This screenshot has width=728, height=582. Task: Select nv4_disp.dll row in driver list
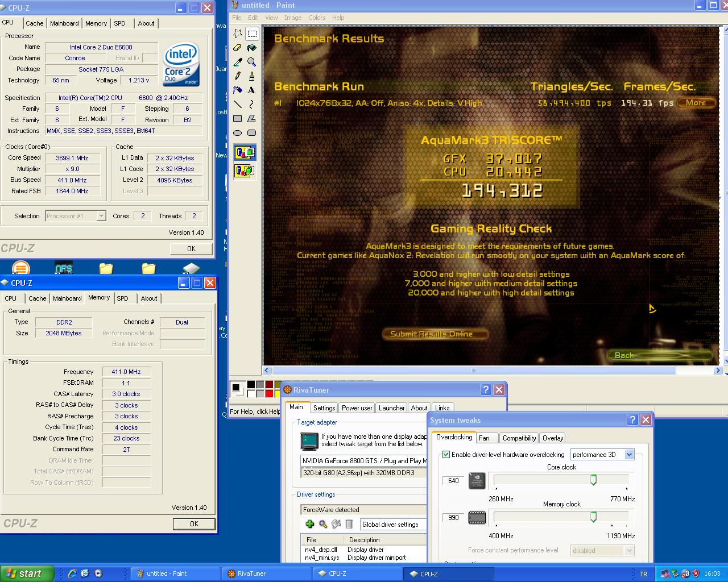tap(364, 550)
